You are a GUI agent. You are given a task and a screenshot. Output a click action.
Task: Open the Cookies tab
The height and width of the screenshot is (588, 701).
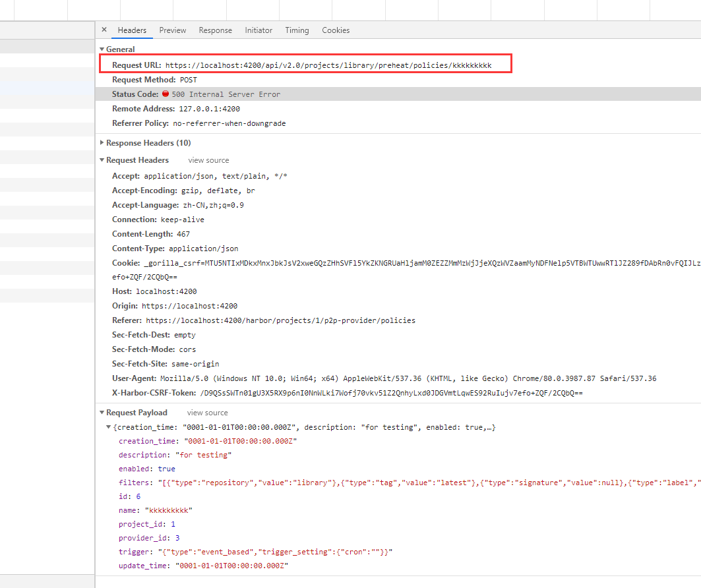[x=336, y=30]
